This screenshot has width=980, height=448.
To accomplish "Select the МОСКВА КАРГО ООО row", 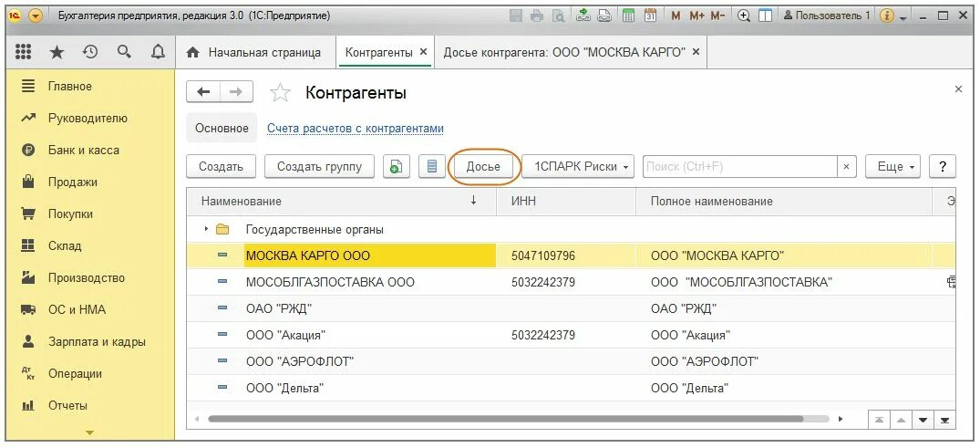I will click(572, 255).
